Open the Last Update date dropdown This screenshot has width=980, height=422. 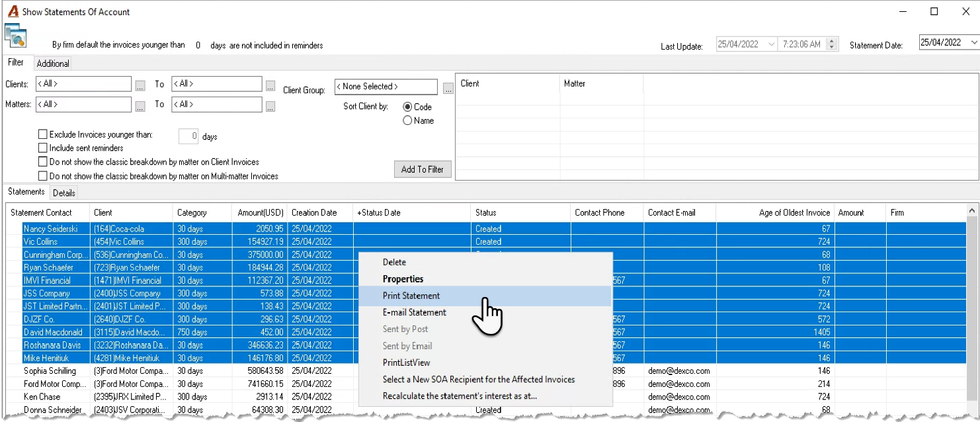(771, 44)
